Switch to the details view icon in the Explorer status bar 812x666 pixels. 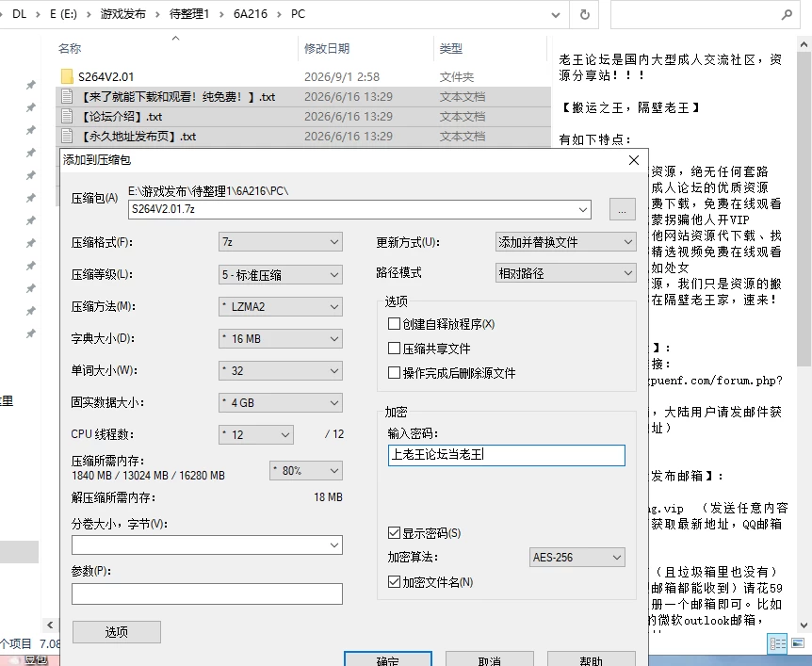coord(777,643)
